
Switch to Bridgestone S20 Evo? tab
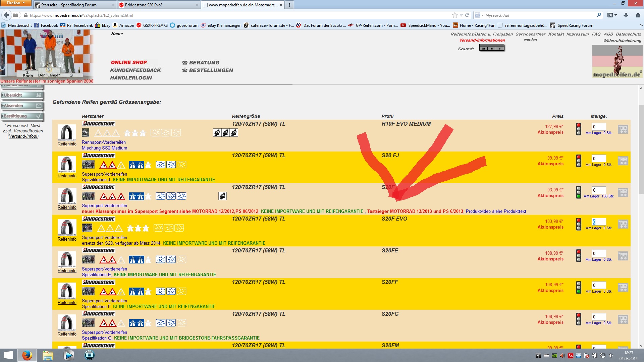[159, 5]
